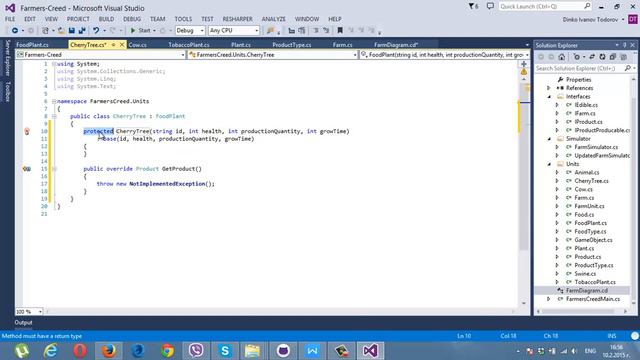Close the CherryTree.cs tab
The width and height of the screenshot is (640, 360).
point(122,44)
